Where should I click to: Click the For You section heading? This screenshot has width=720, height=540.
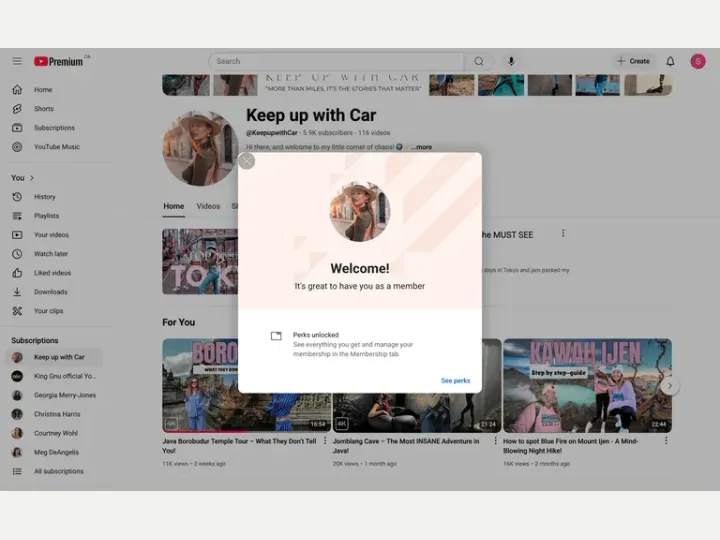[179, 322]
